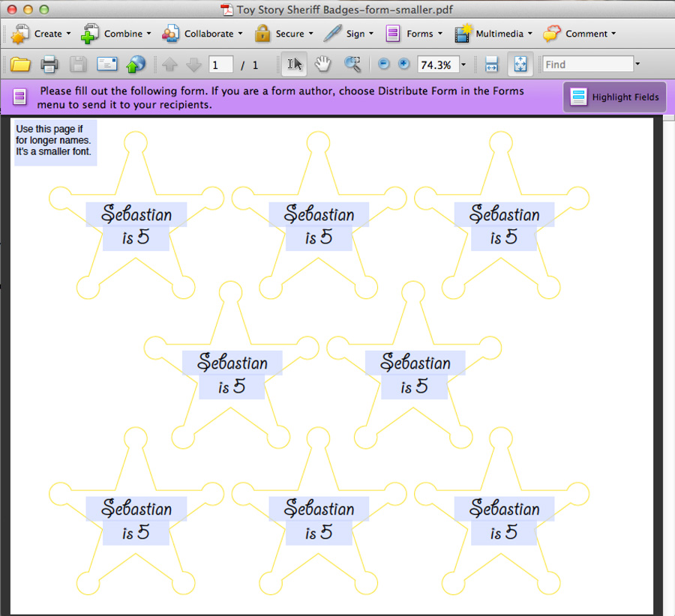Open the Forms menu
Image resolution: width=675 pixels, height=616 pixels.
(x=414, y=34)
